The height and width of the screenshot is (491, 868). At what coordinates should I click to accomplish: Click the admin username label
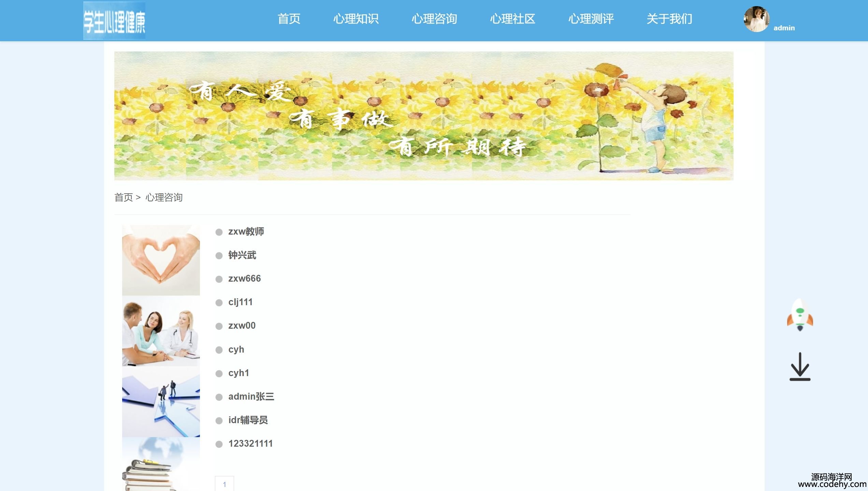tap(784, 28)
